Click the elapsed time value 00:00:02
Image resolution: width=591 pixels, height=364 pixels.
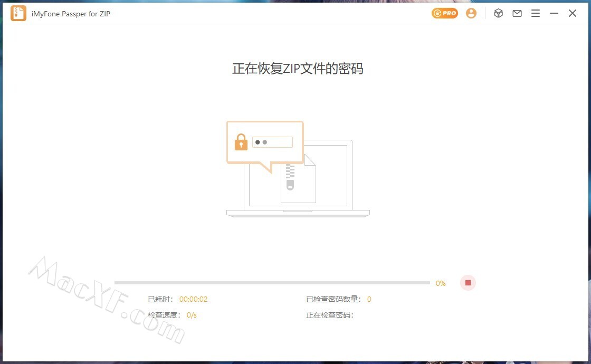193,299
